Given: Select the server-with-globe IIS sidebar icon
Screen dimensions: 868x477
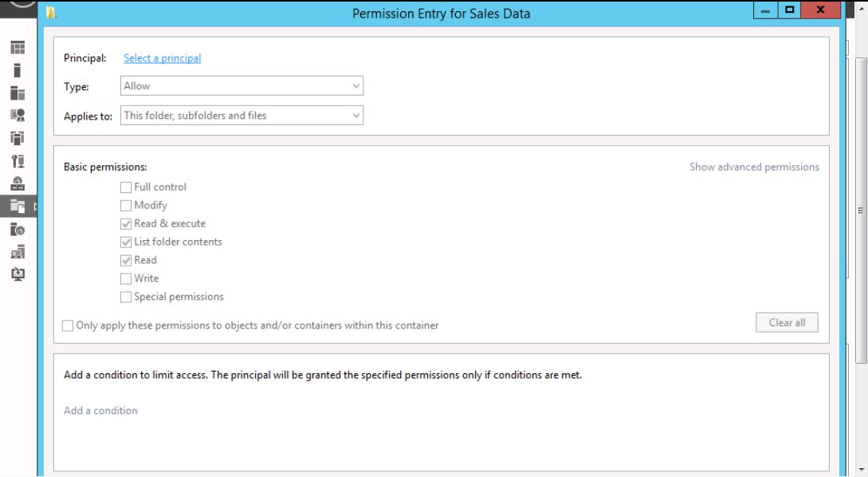Looking at the screenshot, I should coord(18,230).
